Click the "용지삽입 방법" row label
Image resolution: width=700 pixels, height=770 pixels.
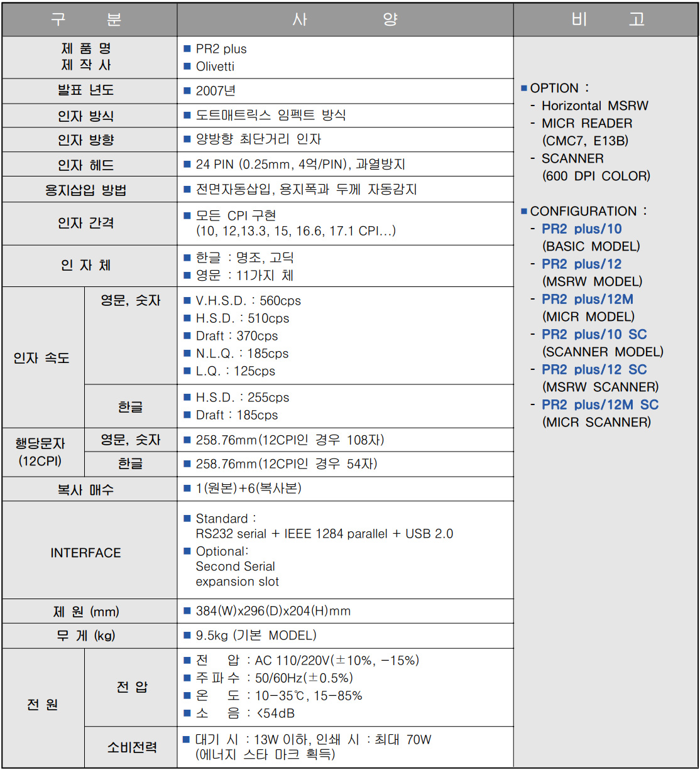85,190
